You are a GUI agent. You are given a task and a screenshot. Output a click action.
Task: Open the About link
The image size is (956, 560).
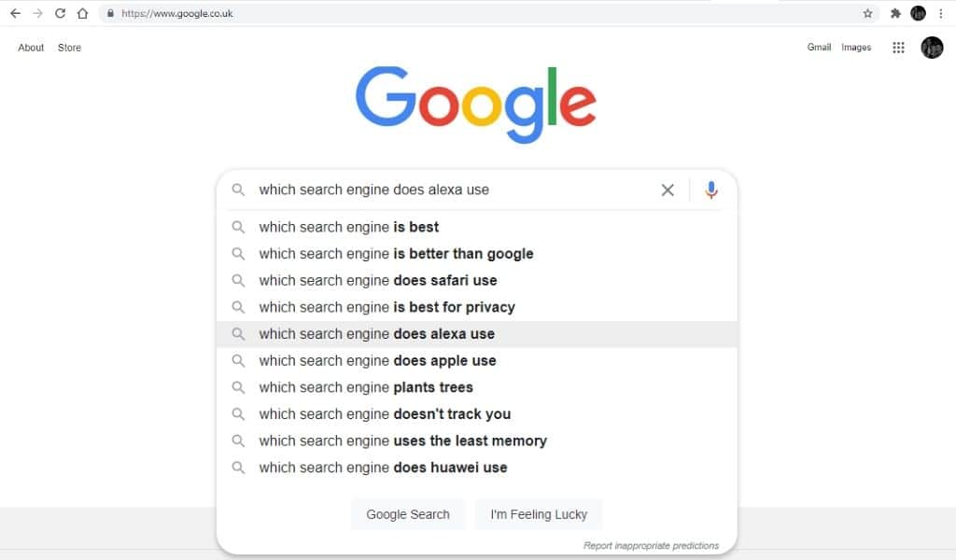point(31,48)
